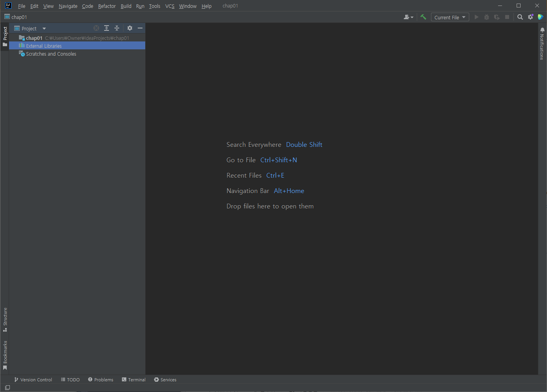Open the File menu
This screenshot has width=547, height=392.
click(22, 6)
